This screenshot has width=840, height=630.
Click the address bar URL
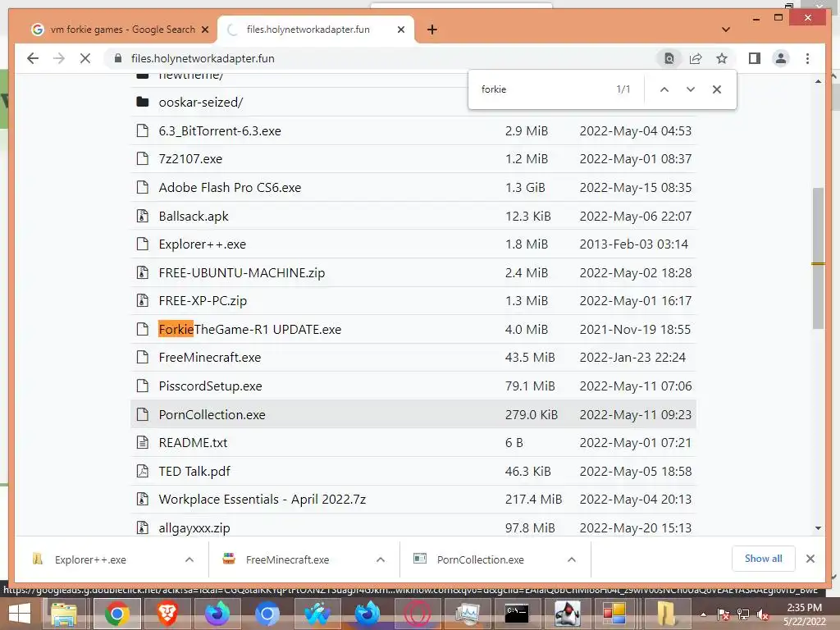[203, 58]
